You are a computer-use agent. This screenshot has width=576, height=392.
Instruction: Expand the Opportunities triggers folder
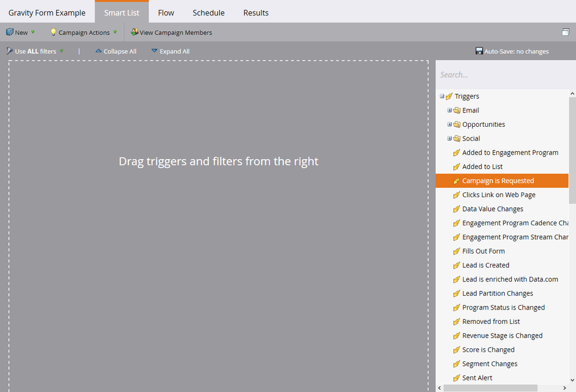tap(450, 125)
